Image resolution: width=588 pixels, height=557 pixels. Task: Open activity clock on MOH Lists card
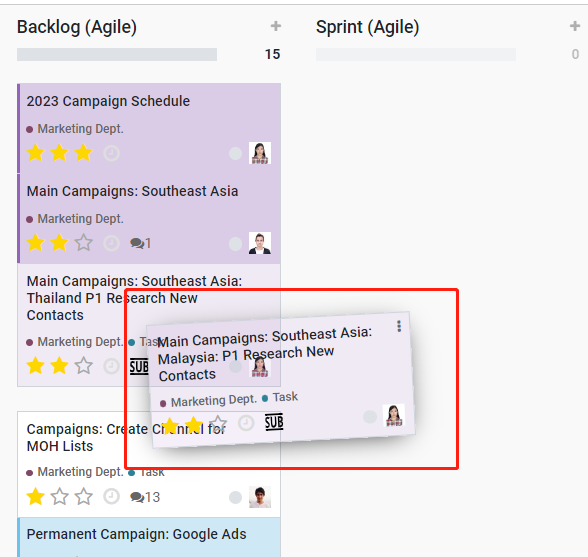coord(111,497)
